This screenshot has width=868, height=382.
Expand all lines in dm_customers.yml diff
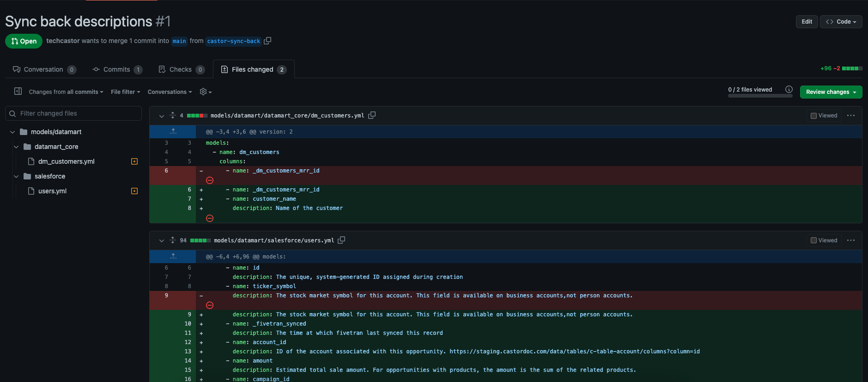tap(173, 115)
